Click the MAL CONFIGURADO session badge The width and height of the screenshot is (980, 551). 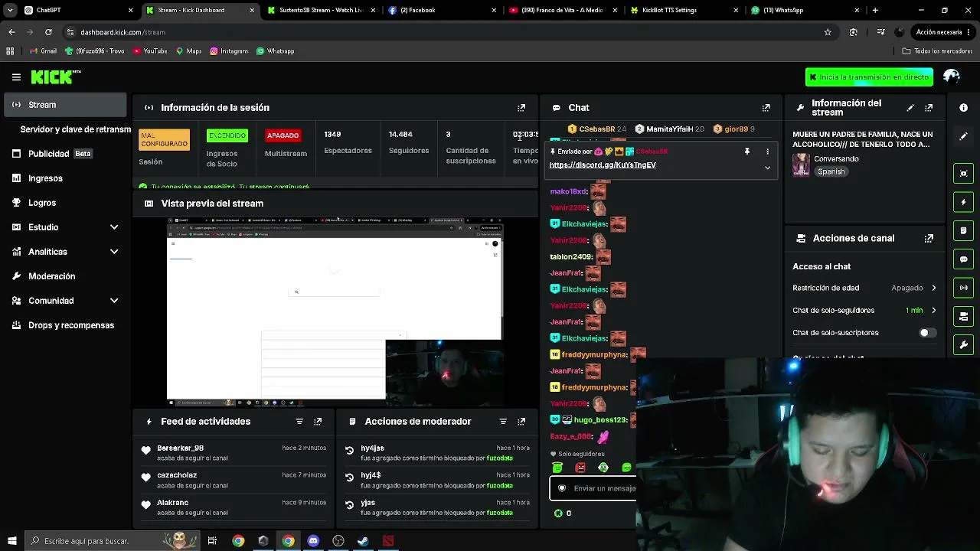pos(164,140)
